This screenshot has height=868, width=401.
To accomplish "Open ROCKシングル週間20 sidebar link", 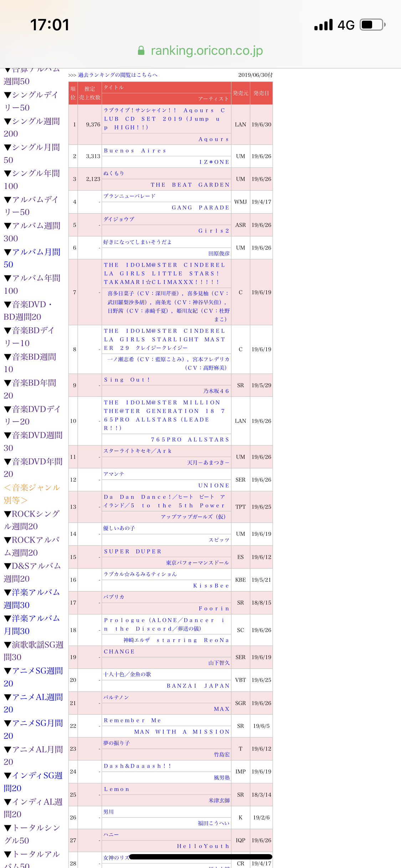I will (x=32, y=520).
